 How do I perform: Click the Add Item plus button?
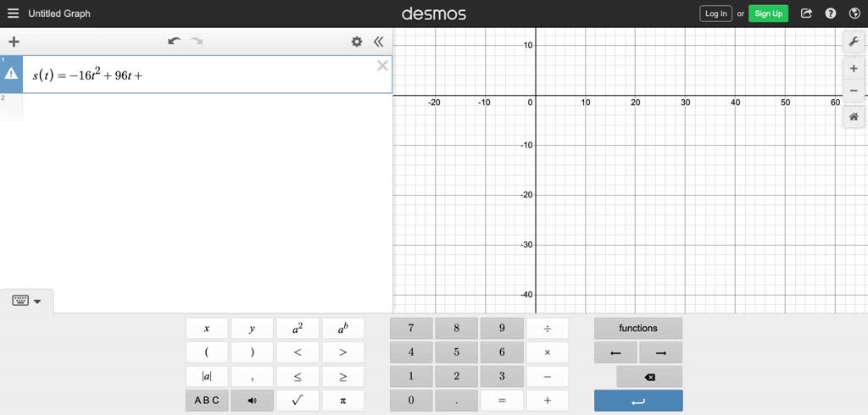14,41
